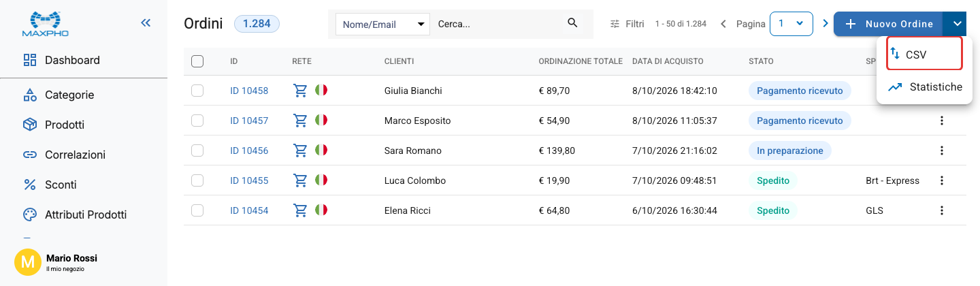The image size is (980, 286).
Task: Click the Prodotti box icon
Action: [29, 125]
